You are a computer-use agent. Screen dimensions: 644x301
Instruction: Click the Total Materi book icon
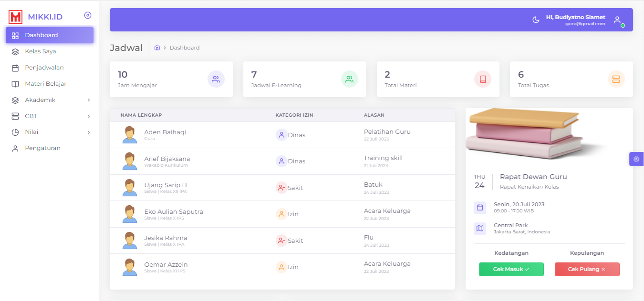483,79
